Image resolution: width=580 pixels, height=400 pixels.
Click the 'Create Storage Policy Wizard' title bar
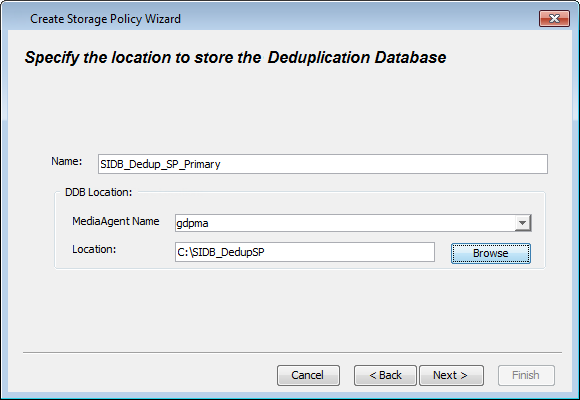click(x=105, y=19)
